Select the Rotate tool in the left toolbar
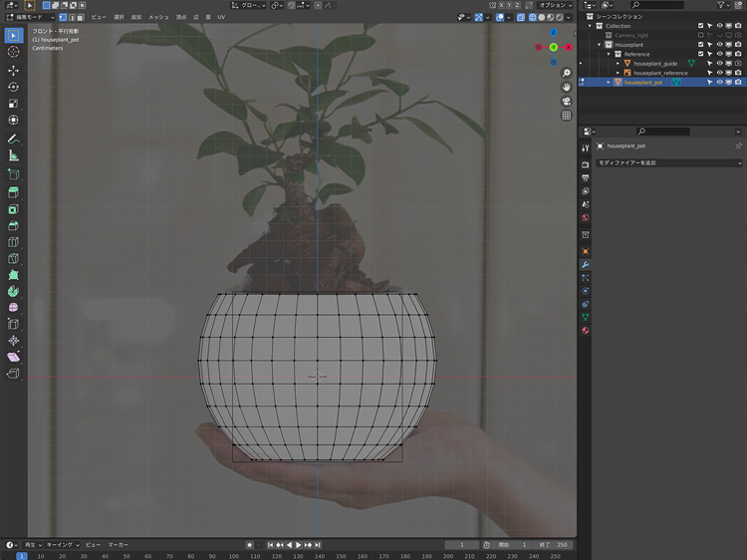The image size is (747, 560). [x=14, y=87]
